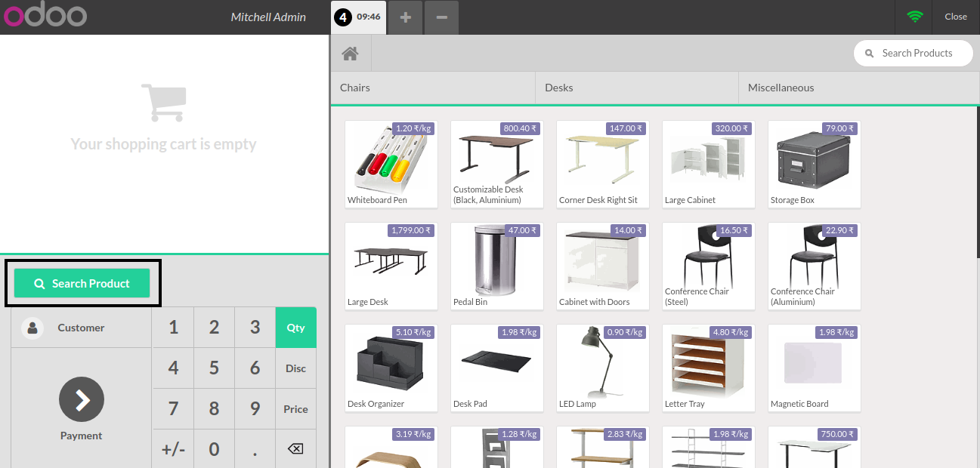Tap numpad key 0
The image size is (980, 468).
click(x=214, y=449)
